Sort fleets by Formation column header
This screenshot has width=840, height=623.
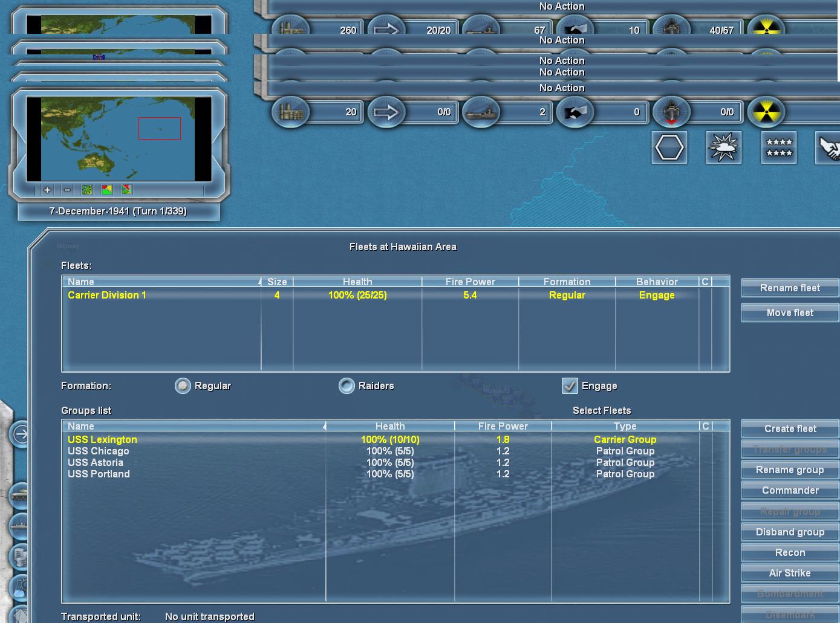[x=567, y=282]
